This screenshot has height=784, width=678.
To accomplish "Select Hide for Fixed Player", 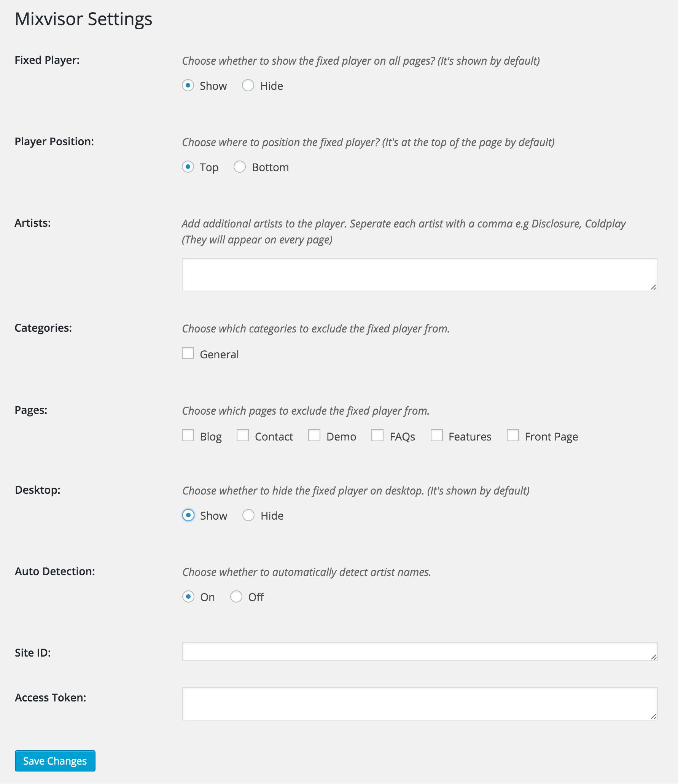I will (248, 85).
